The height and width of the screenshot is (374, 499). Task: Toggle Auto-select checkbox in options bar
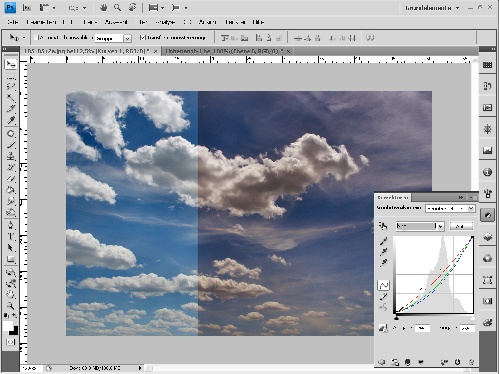[37, 38]
